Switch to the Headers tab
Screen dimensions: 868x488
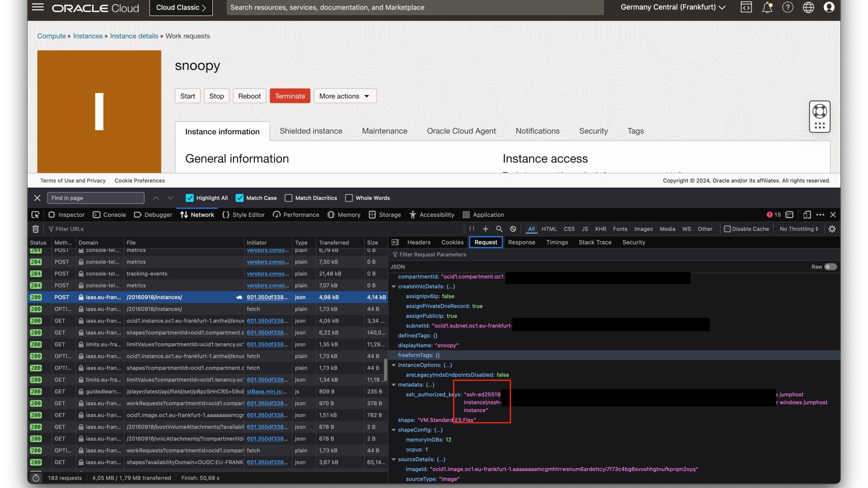point(419,242)
